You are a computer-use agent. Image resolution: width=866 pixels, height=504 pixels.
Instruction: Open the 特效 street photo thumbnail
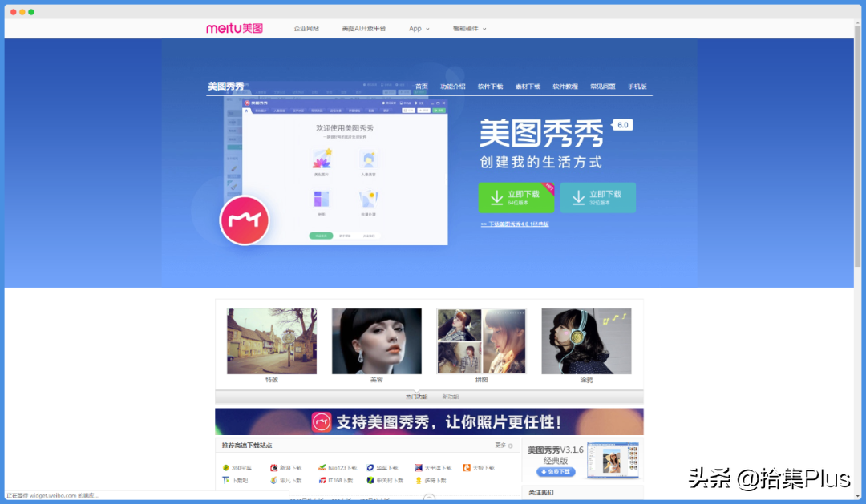pos(272,341)
